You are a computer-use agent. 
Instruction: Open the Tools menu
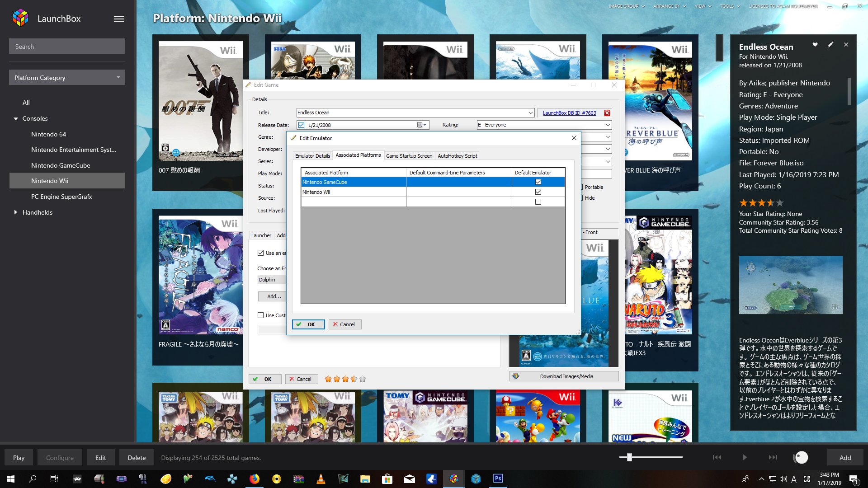[x=730, y=6]
